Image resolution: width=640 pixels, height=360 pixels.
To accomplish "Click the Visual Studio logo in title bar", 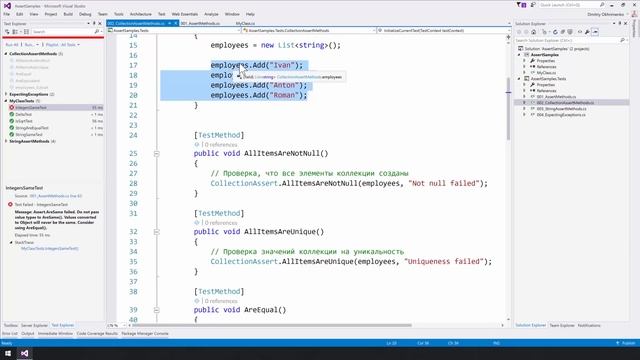I will (7, 6).
